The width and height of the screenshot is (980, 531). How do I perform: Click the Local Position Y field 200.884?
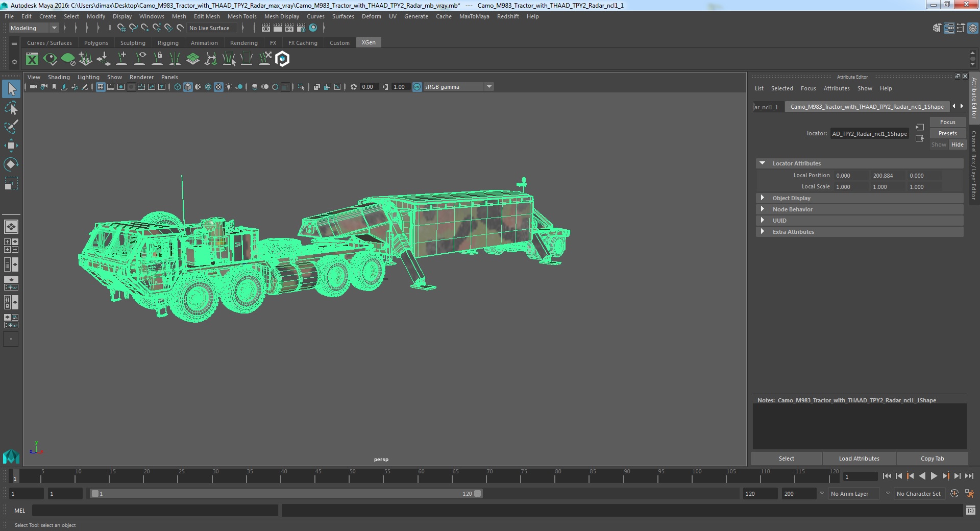[x=887, y=176]
